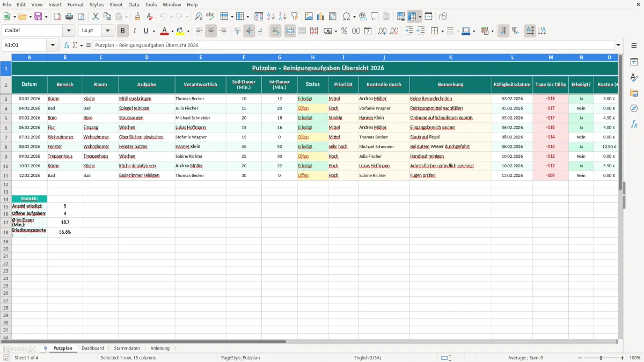Screen dimensions: 644x362
Task: Click the Draw Shapes icon
Action: [x=443, y=17]
